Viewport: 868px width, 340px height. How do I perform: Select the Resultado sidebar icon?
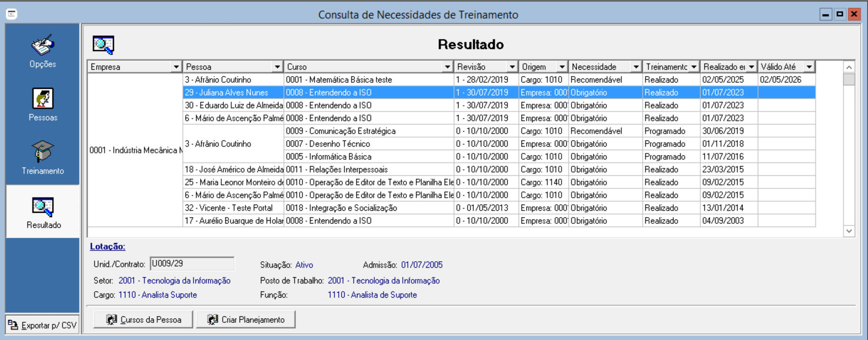click(43, 207)
